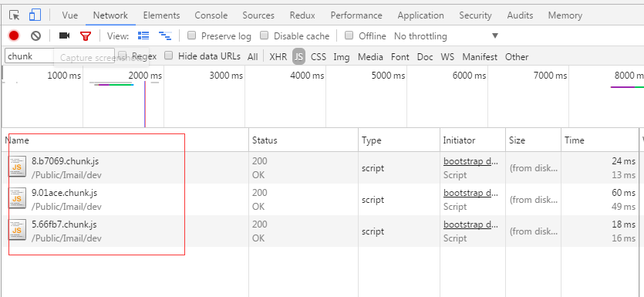Open the Application tab
This screenshot has height=297, width=644.
click(x=420, y=15)
